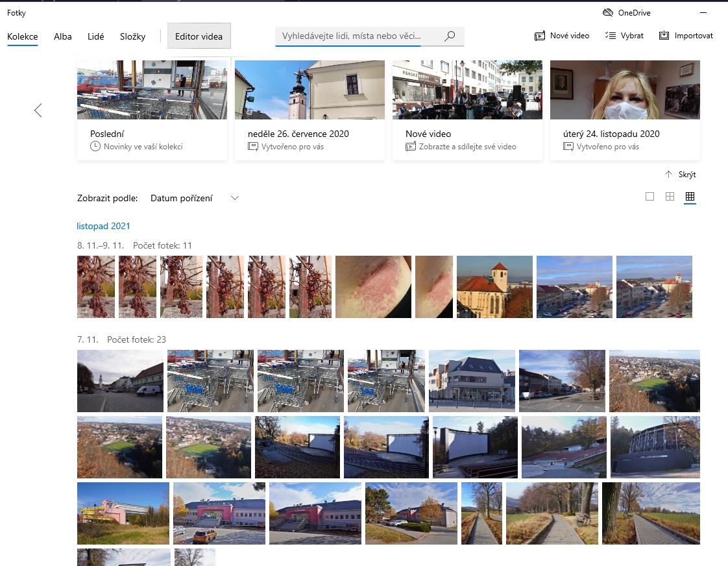Click the search magnifier icon
The width and height of the screenshot is (728, 566).
click(450, 36)
